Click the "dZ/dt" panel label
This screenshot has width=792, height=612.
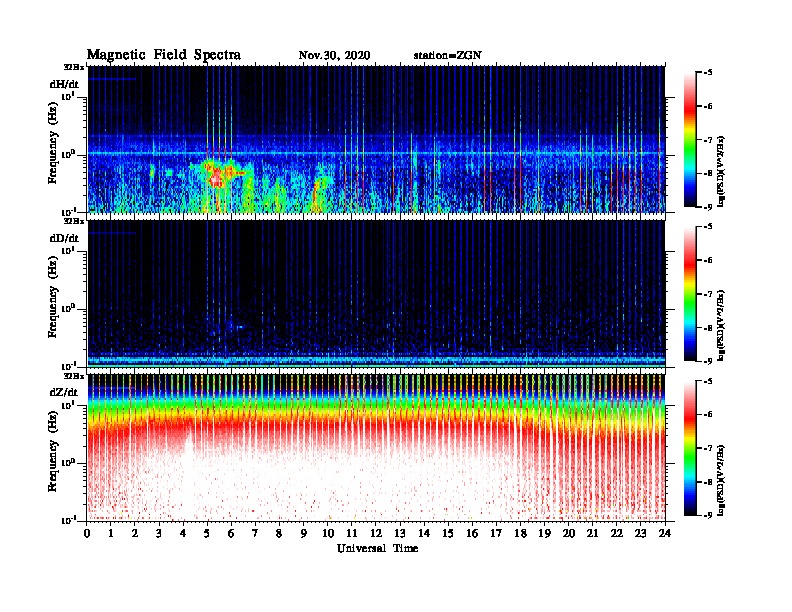click(x=64, y=392)
